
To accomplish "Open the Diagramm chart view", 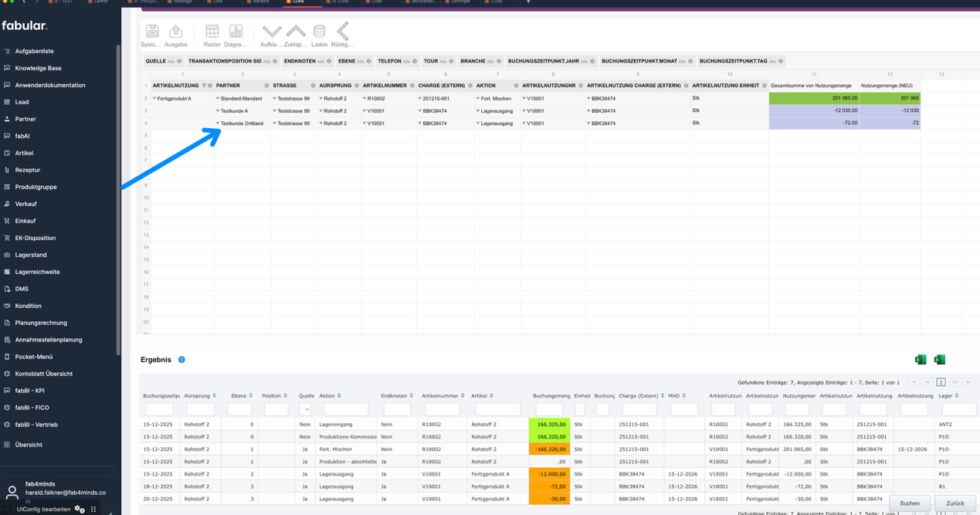I will pyautogui.click(x=236, y=32).
